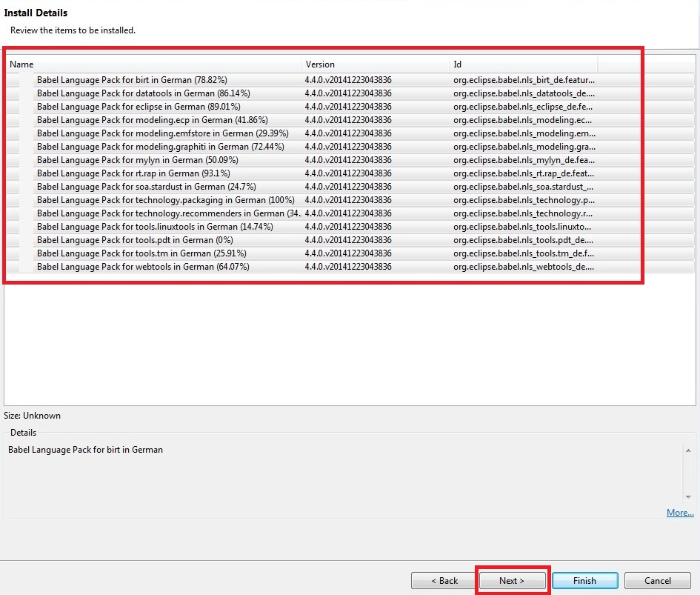Click the Finish button

pyautogui.click(x=585, y=581)
